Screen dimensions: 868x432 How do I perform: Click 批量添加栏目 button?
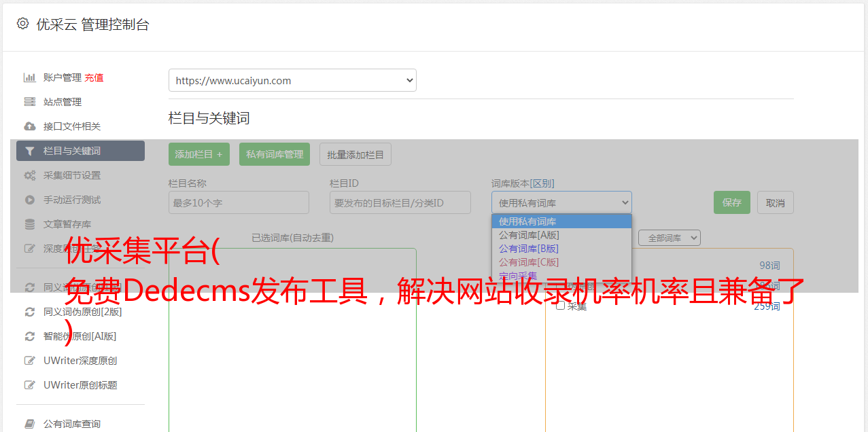pos(355,154)
